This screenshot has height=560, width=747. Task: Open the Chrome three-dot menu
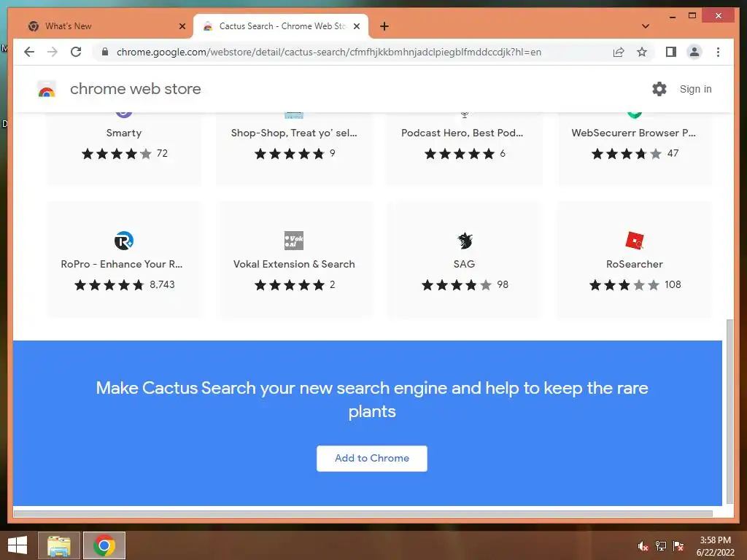coord(718,52)
